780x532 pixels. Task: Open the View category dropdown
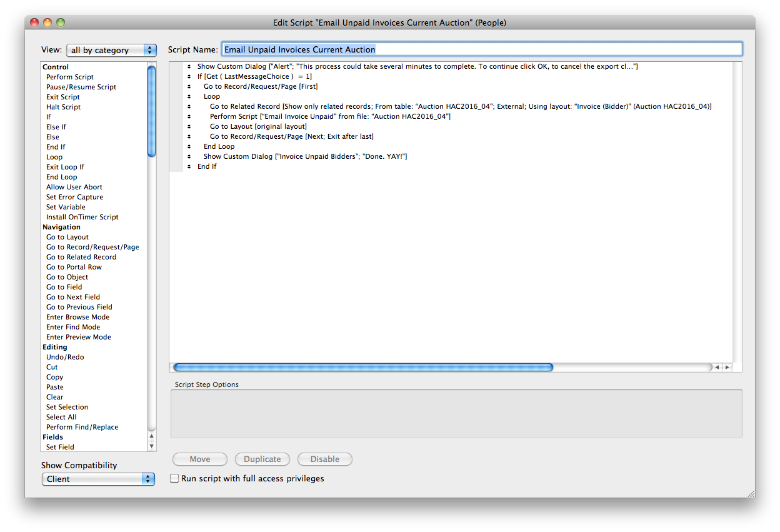point(111,50)
